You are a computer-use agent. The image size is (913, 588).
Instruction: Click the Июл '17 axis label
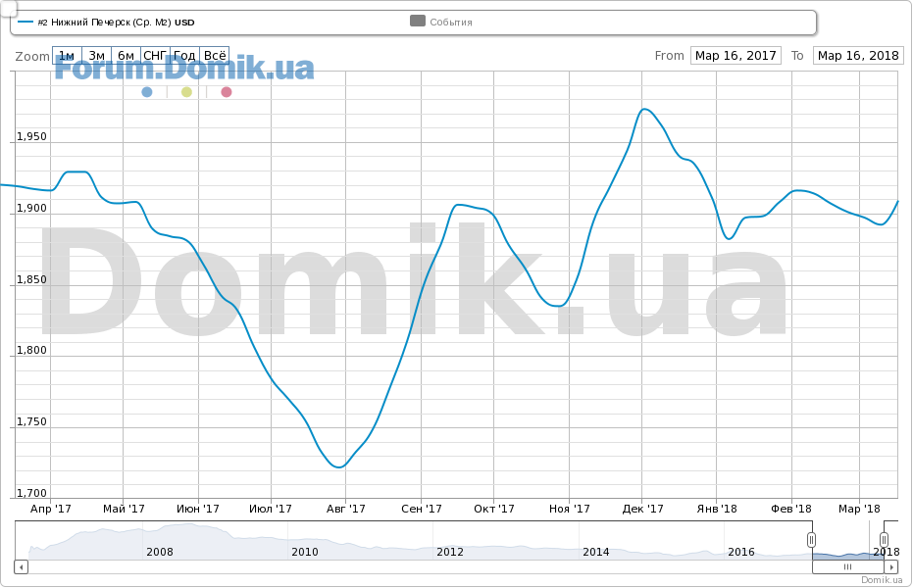(271, 509)
